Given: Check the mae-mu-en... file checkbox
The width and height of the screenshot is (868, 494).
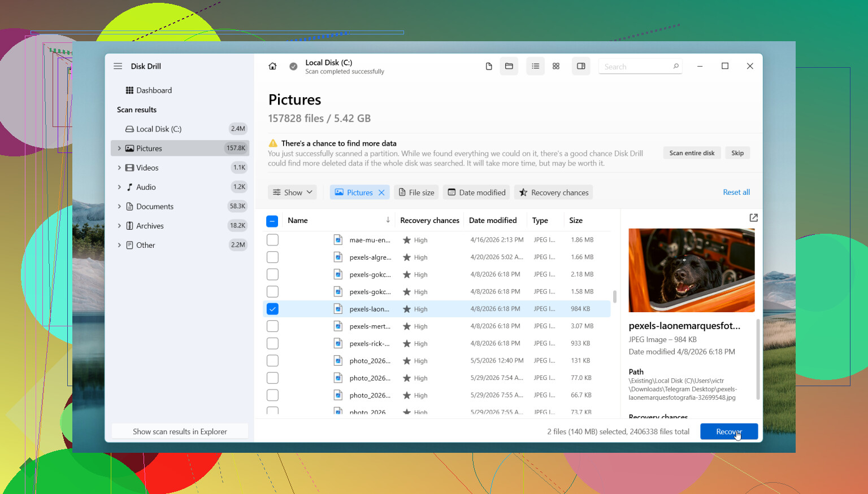Looking at the screenshot, I should (272, 240).
